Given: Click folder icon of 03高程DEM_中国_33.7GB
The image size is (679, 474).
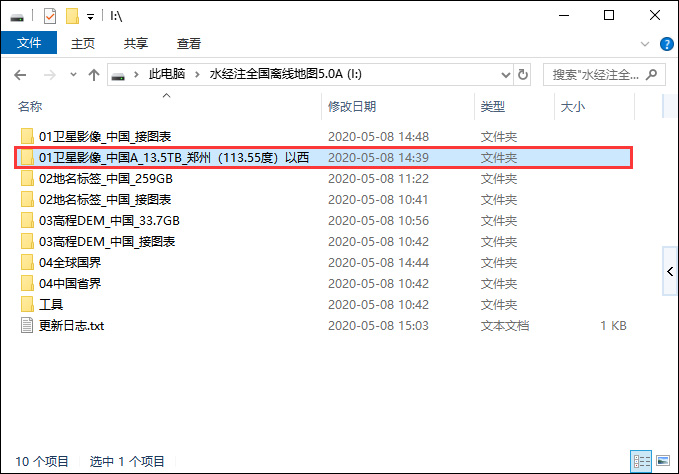Looking at the screenshot, I should [x=27, y=220].
